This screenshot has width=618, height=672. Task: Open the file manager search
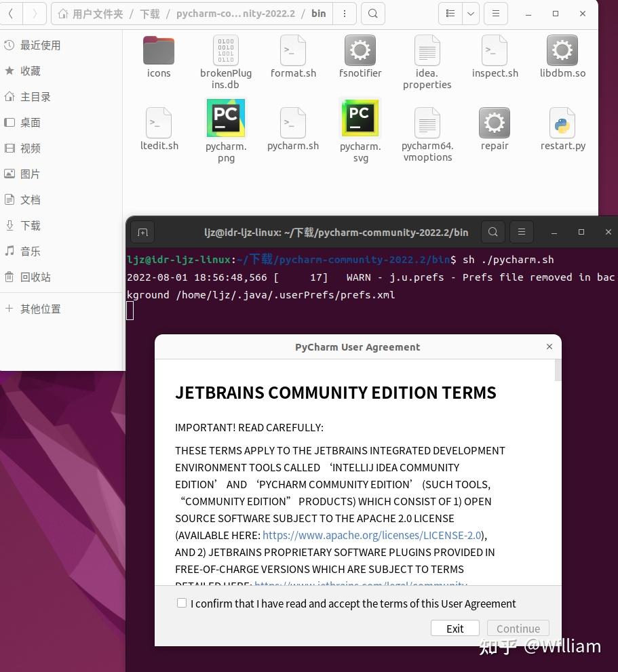(373, 14)
